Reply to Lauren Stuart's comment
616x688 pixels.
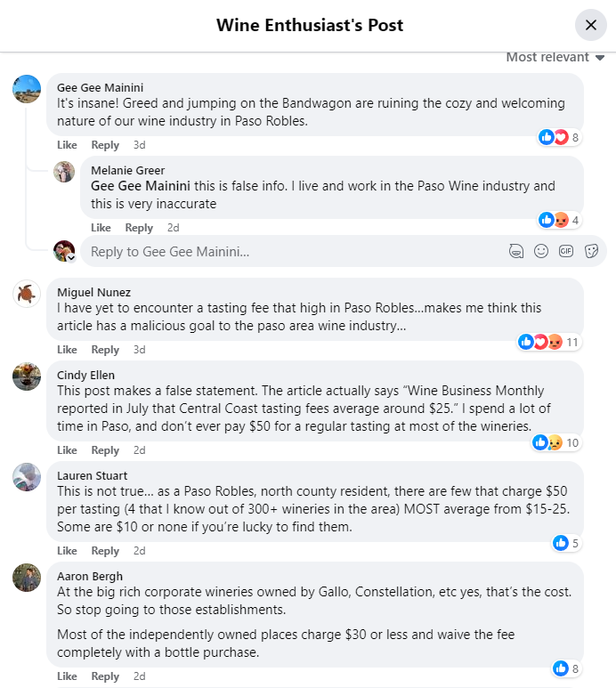[x=105, y=551]
